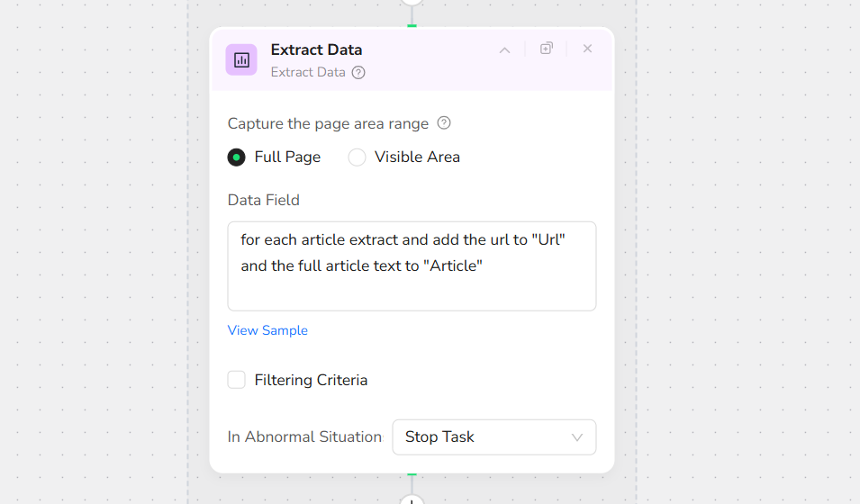Click help icon beside Extract Data subtitle

[358, 73]
